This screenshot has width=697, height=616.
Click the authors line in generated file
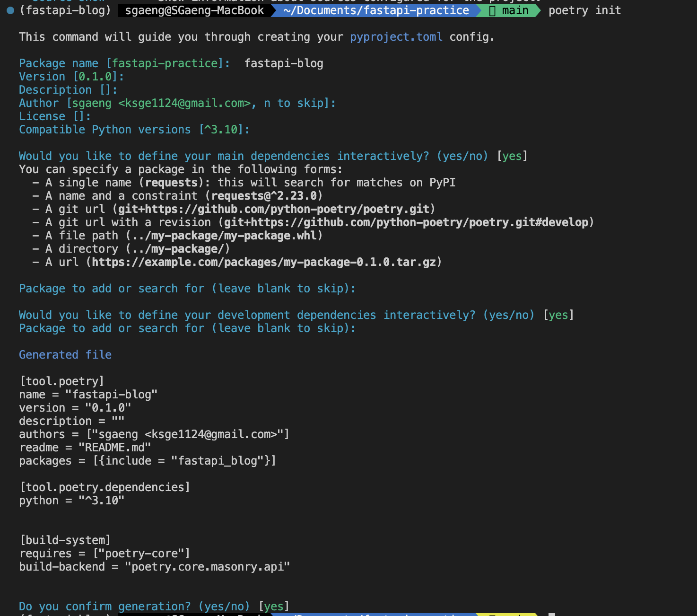(154, 434)
